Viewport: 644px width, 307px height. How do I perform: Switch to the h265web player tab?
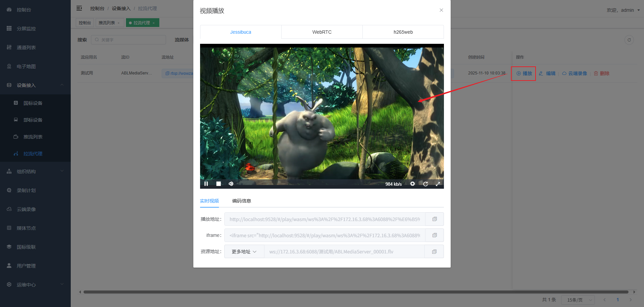(403, 32)
